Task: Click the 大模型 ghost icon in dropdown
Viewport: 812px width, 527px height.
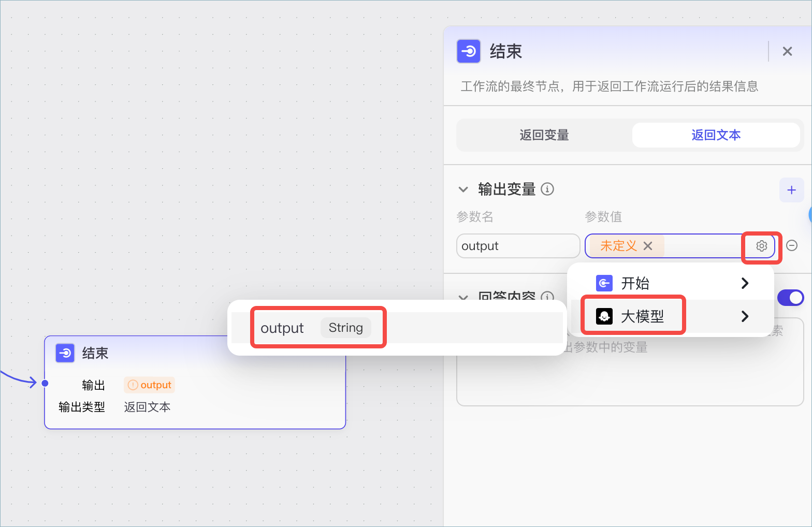Action: point(604,316)
